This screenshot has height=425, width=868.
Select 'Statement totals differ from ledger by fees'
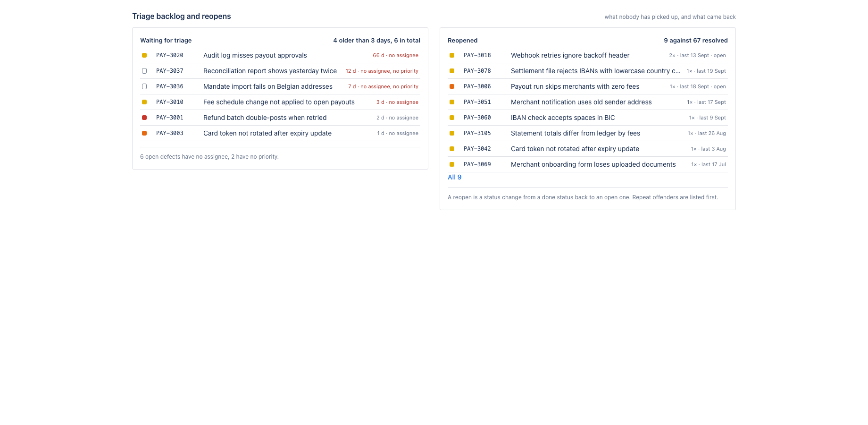point(576,133)
